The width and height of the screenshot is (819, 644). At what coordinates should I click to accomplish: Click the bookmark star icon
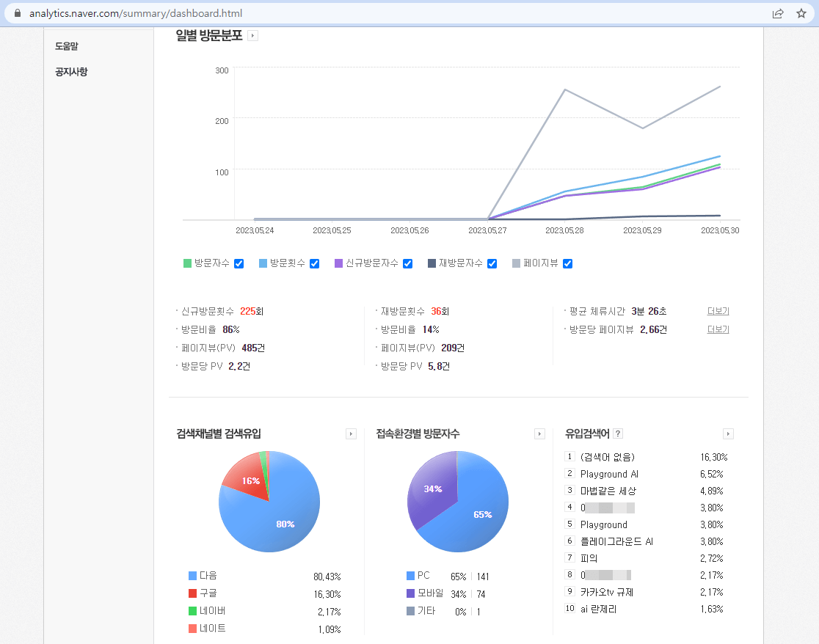[x=801, y=13]
